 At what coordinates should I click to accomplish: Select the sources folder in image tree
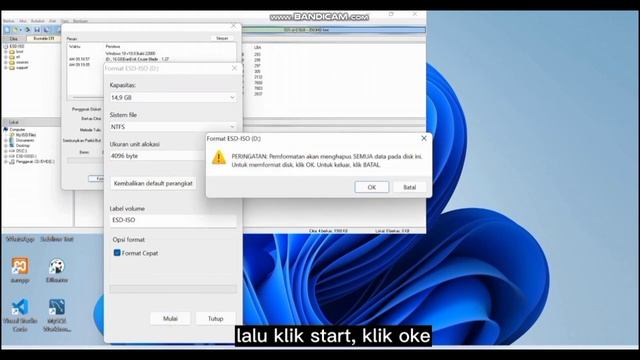[x=22, y=62]
